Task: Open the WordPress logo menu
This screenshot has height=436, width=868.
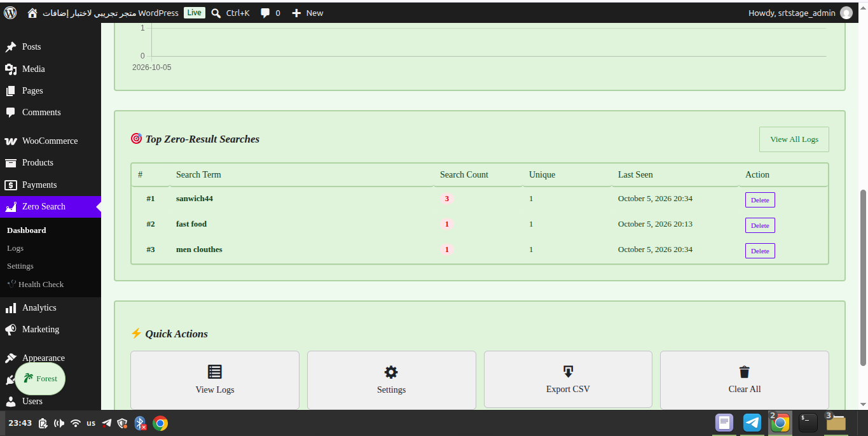Action: tap(10, 12)
